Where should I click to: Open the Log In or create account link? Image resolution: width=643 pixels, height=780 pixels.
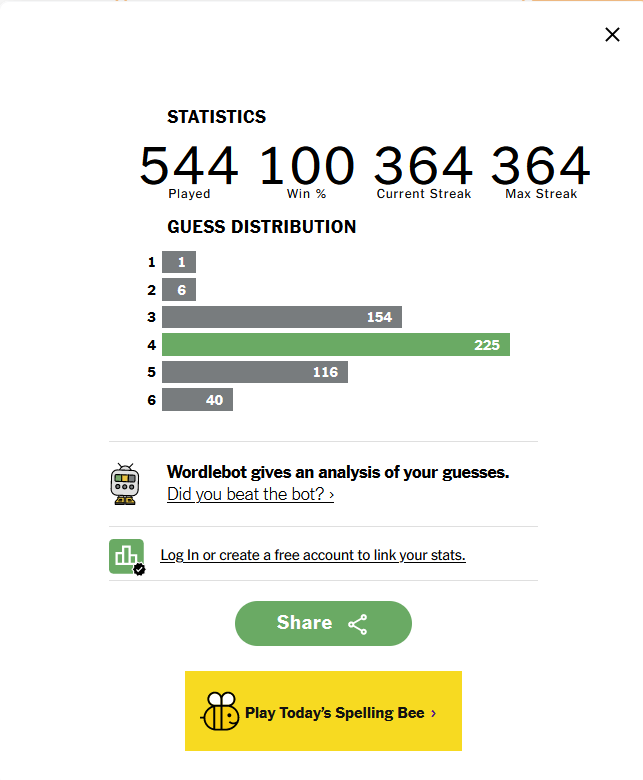[x=313, y=555]
